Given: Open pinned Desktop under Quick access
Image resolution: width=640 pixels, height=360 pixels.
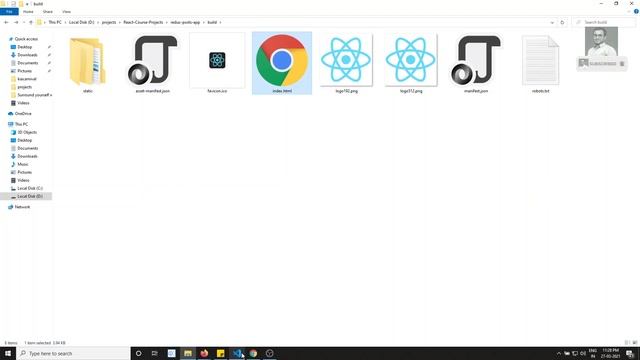Looking at the screenshot, I should coord(24,47).
